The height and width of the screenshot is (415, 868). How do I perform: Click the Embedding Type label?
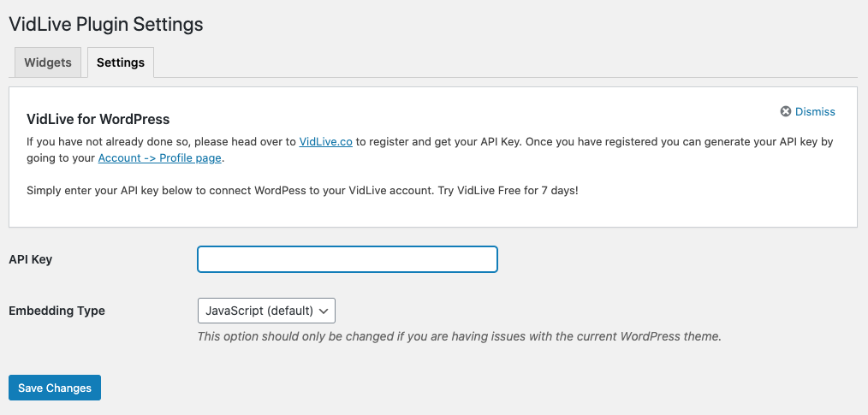coord(56,311)
